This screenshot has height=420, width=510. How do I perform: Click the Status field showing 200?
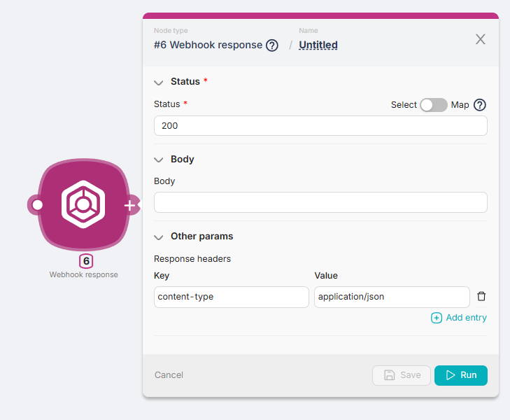point(320,126)
